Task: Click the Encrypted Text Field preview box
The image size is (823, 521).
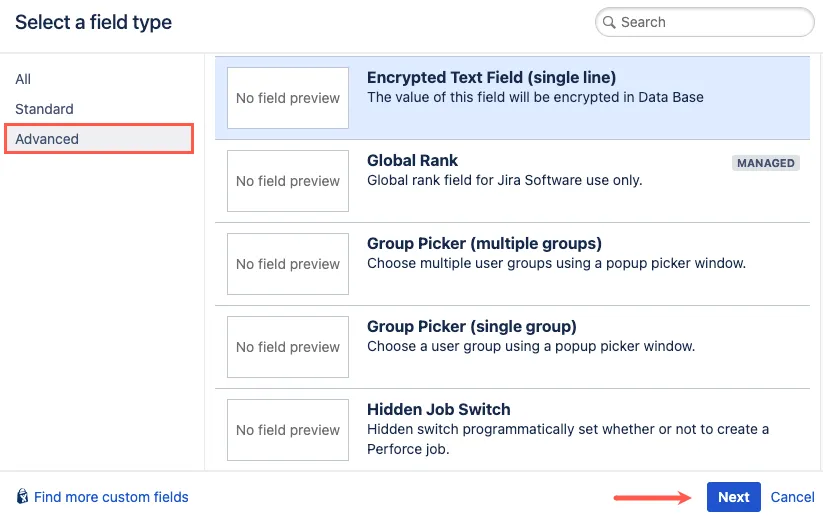Action: click(288, 98)
